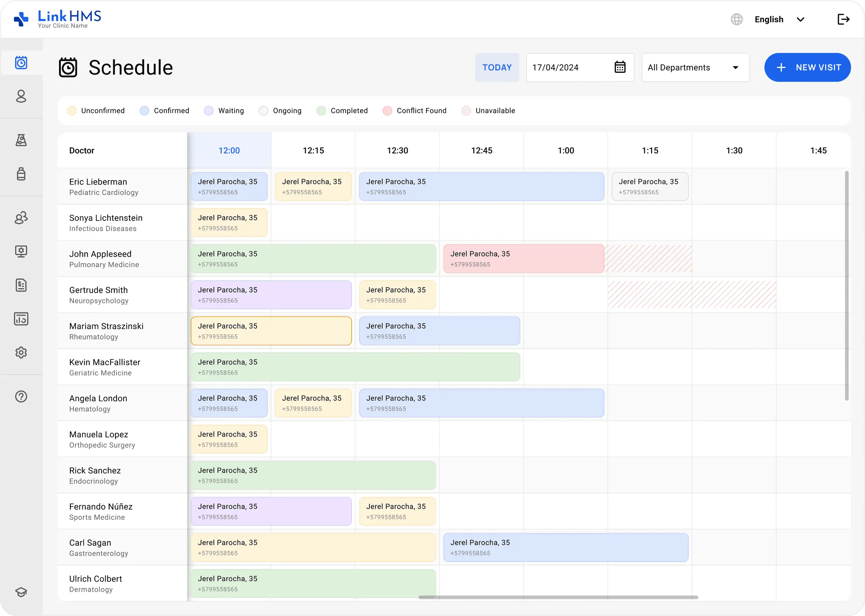865x616 pixels.
Task: Open the Schedule sidebar icon
Action: point(21,63)
